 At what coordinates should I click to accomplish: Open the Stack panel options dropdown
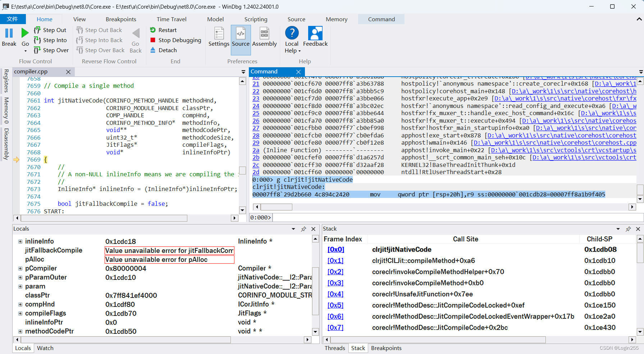click(x=618, y=229)
